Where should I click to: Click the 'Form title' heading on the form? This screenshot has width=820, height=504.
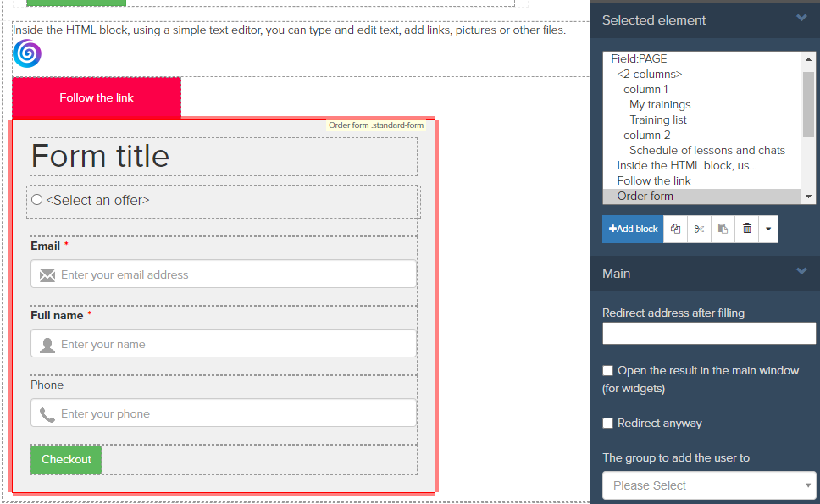(100, 156)
